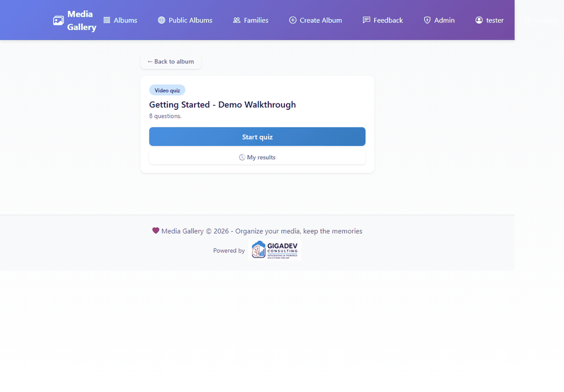564x392 pixels.
Task: Click the Media Gallery picture logo icon
Action: tap(58, 21)
